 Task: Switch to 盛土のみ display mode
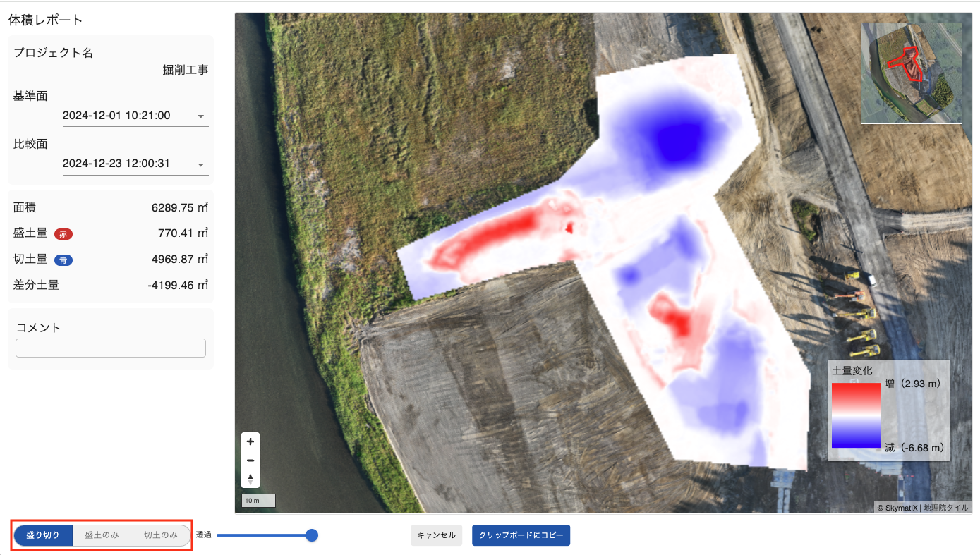(102, 535)
